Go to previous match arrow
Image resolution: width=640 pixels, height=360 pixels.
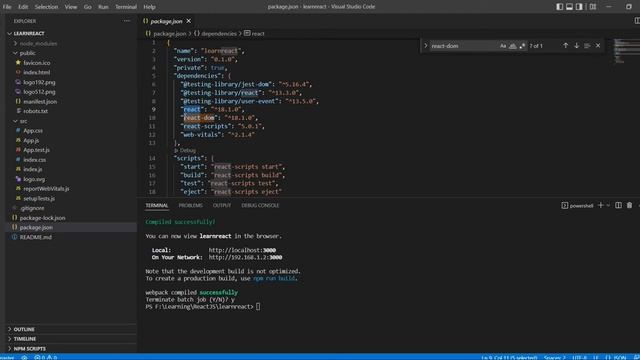pyautogui.click(x=566, y=46)
